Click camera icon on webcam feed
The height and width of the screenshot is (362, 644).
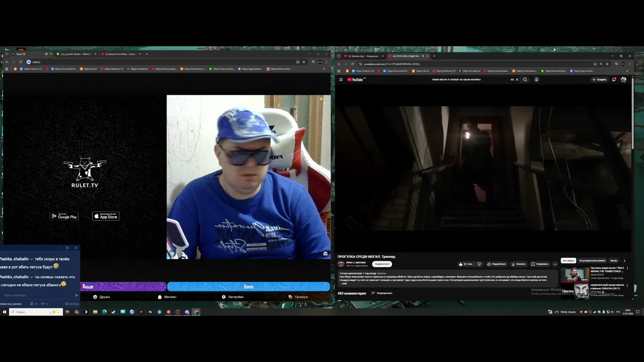[325, 254]
